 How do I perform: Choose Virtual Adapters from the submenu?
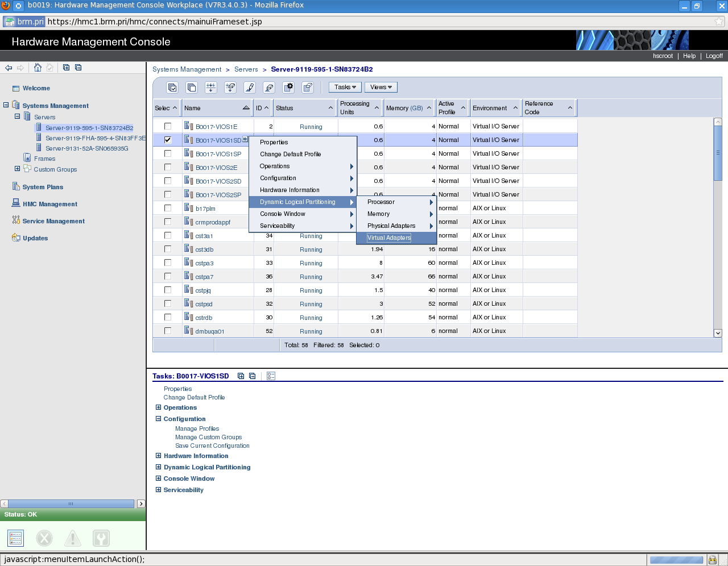click(x=389, y=238)
